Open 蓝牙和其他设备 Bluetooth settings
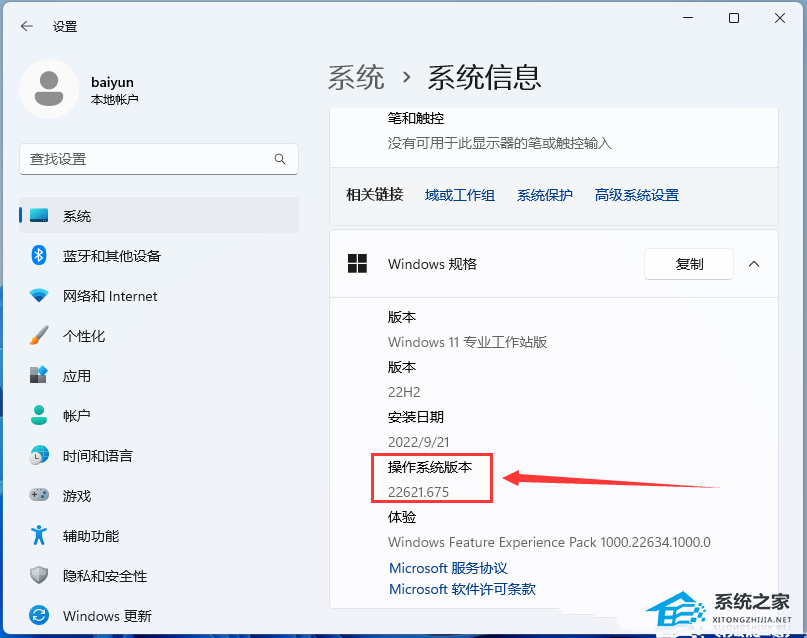This screenshot has height=638, width=807. 111,256
